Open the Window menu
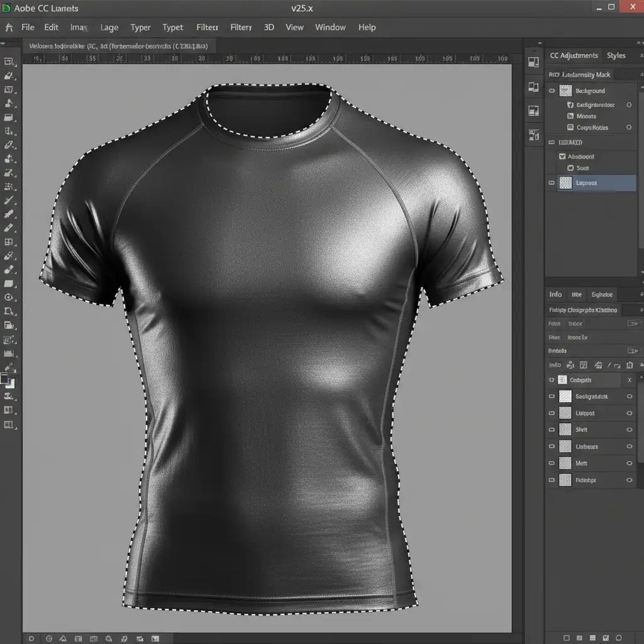Image resolution: width=644 pixels, height=644 pixels. [x=330, y=28]
